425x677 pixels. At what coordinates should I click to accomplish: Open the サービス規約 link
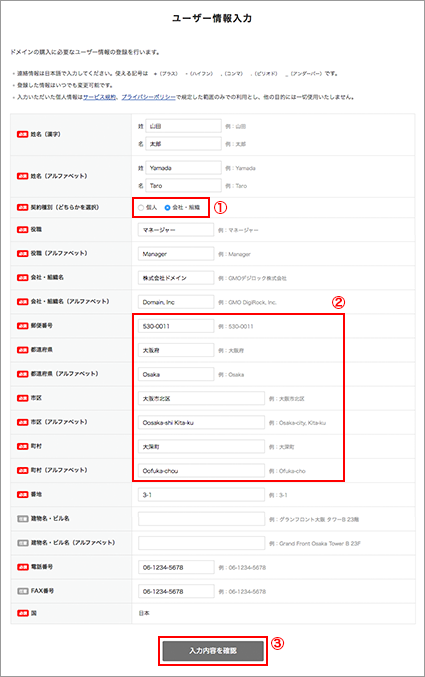(99, 97)
